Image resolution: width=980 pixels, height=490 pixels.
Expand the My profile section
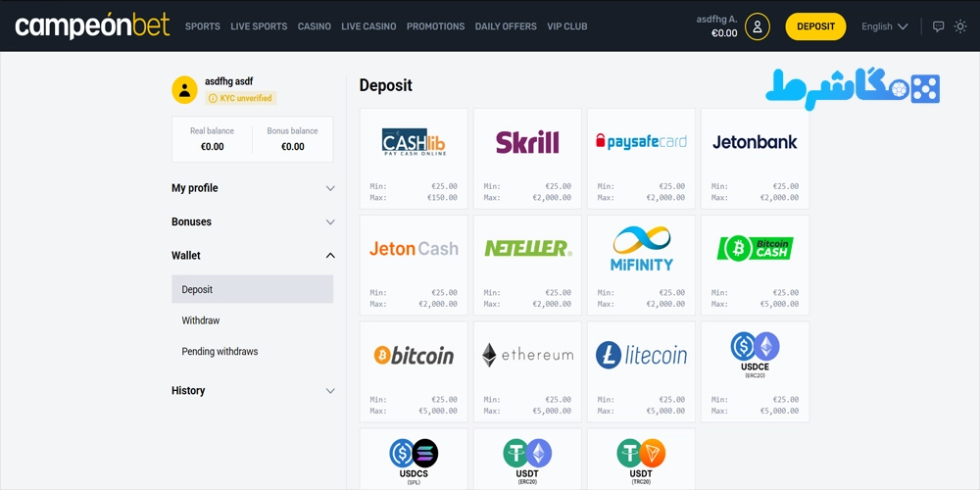pyautogui.click(x=253, y=188)
